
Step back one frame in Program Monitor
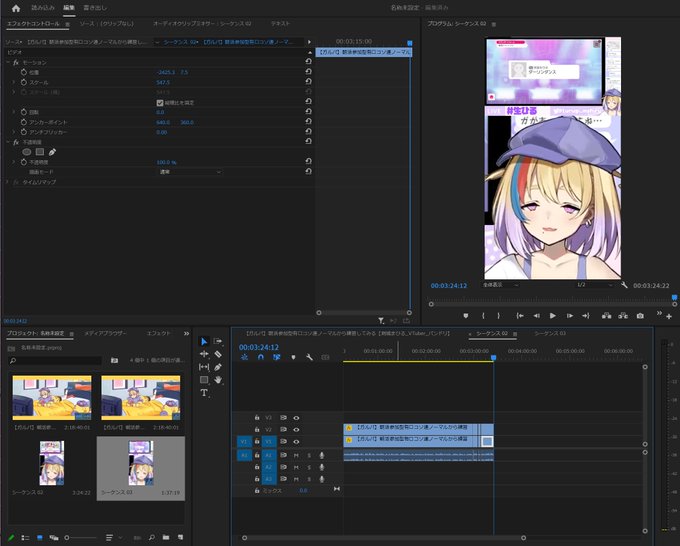tap(536, 316)
